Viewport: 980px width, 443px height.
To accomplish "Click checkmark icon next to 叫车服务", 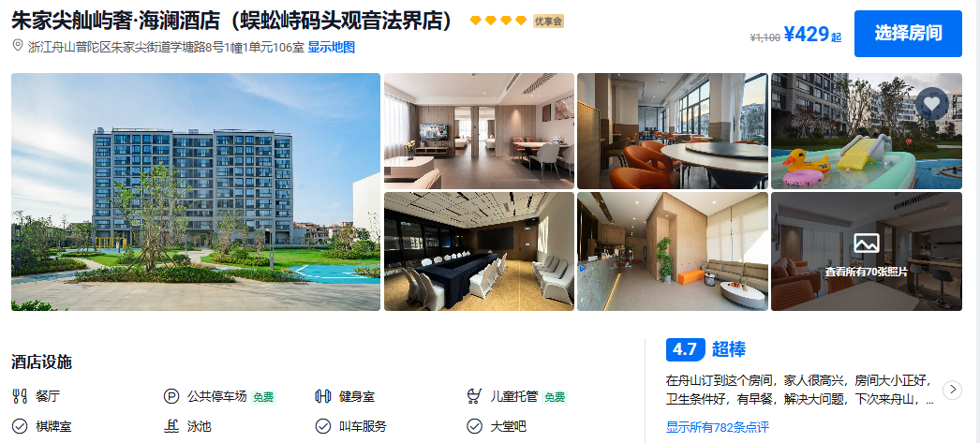I will pyautogui.click(x=322, y=426).
